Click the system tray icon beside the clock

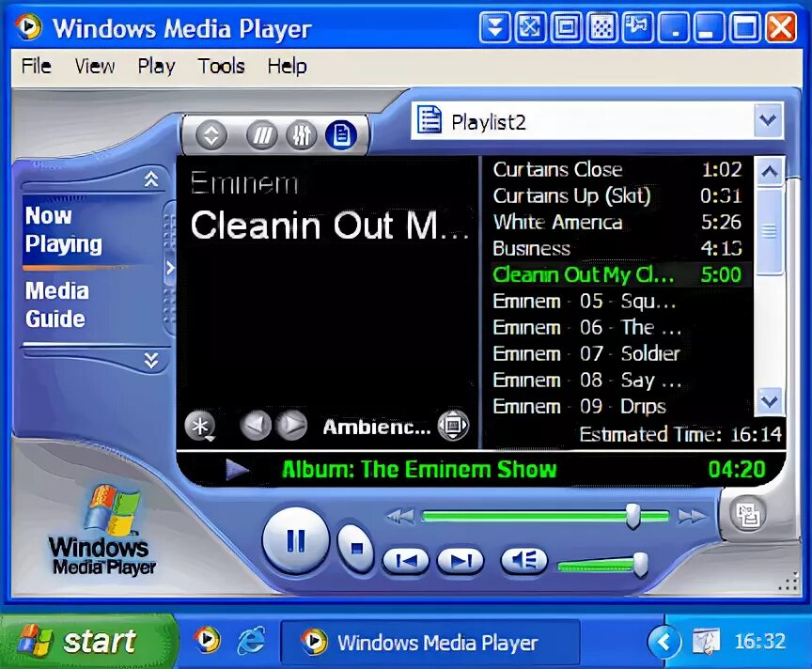click(707, 641)
